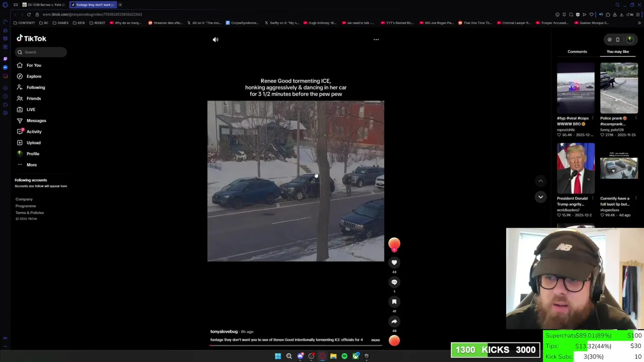Bookmark the video to favorites
The height and width of the screenshot is (362, 644).
[394, 302]
